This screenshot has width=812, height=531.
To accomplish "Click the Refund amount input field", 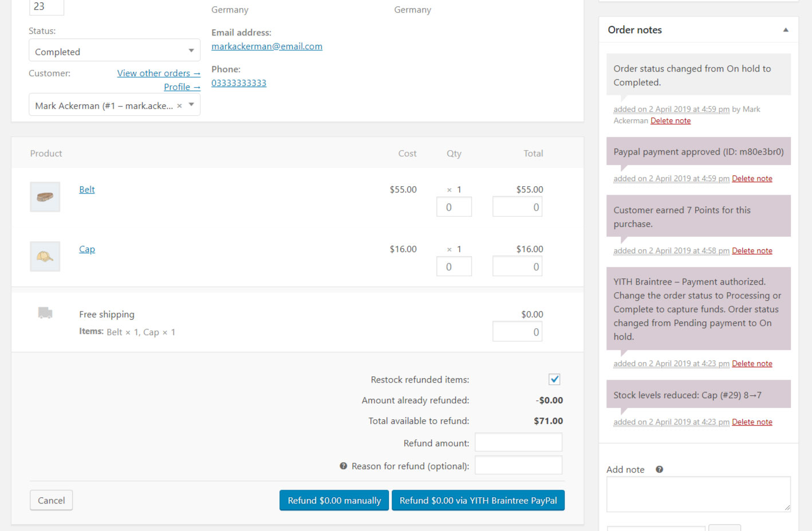I will click(x=518, y=443).
